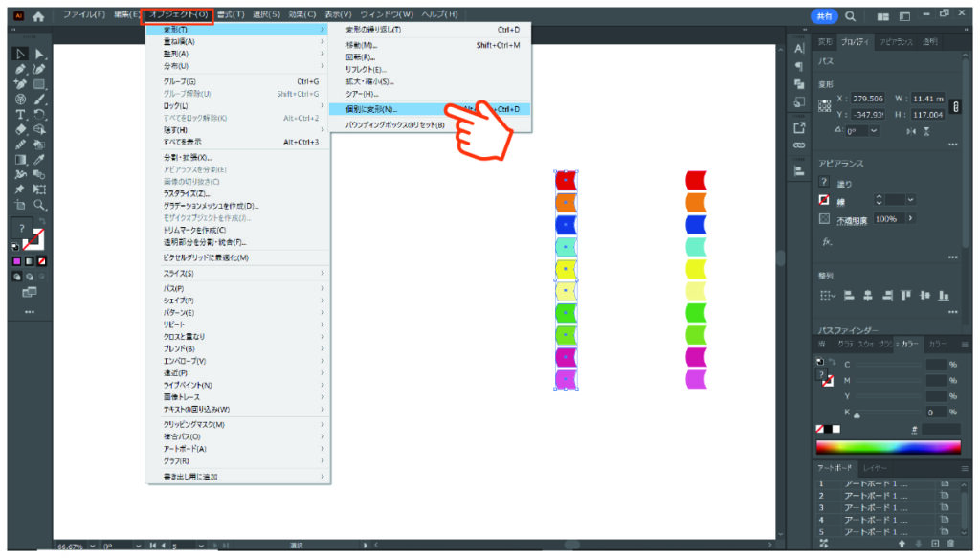Select the Rectangle tool
The width and height of the screenshot is (980, 558).
[x=39, y=84]
